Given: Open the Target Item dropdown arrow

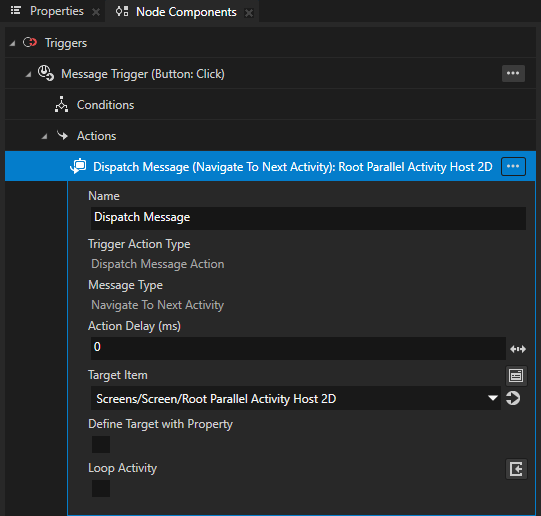Looking at the screenshot, I should coord(493,398).
